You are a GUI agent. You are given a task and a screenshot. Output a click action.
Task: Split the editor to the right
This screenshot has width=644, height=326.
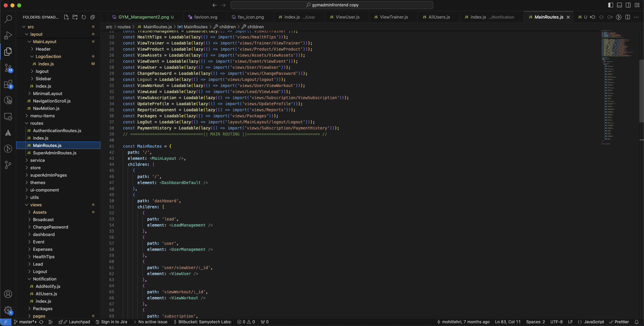click(x=628, y=17)
